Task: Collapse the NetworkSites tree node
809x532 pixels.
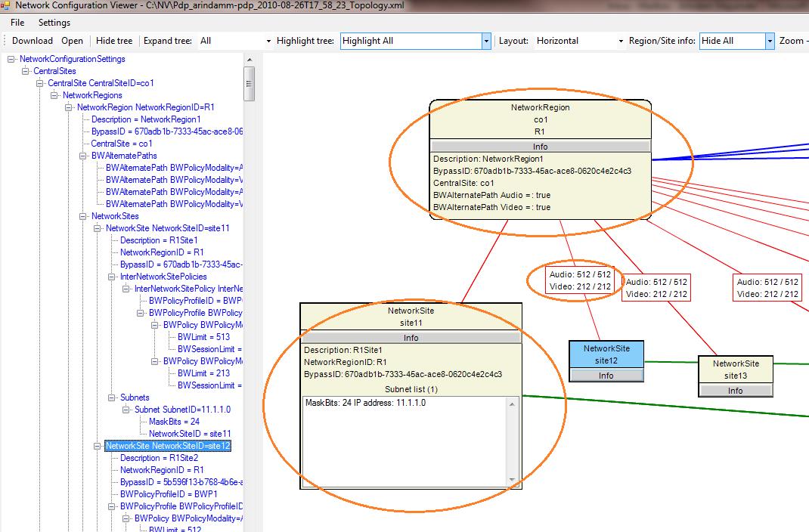Action: coord(83,217)
